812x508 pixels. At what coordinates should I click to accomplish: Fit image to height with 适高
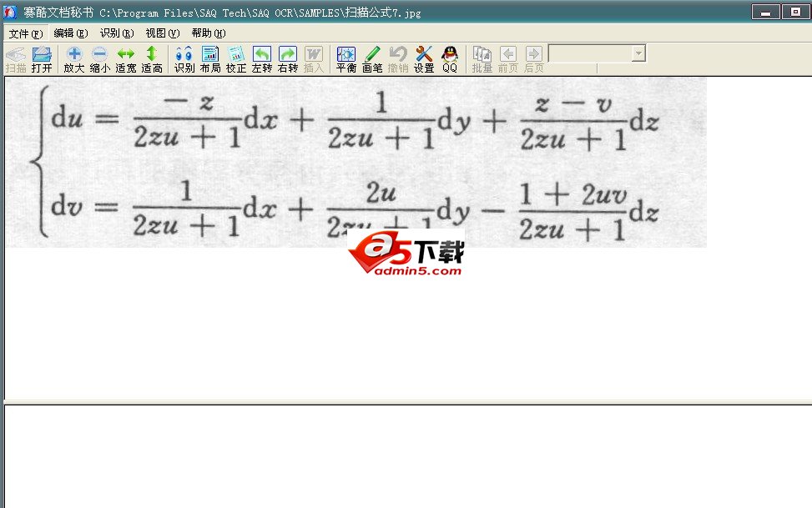[152, 59]
